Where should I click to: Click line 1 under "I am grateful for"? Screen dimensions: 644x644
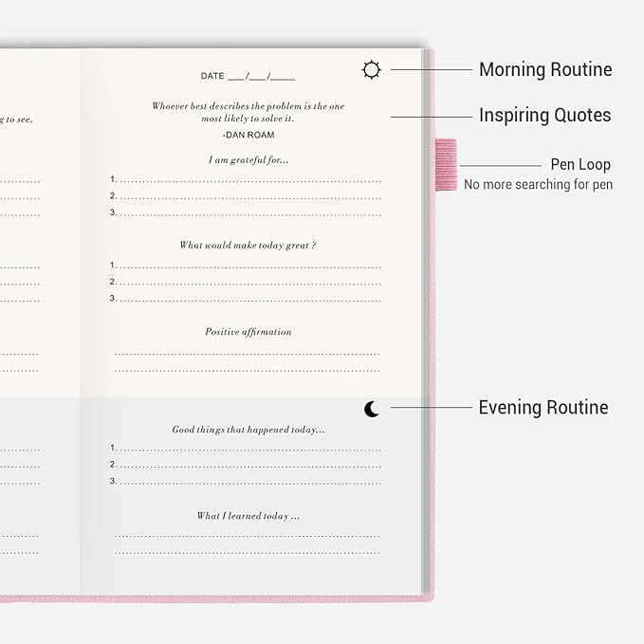[248, 180]
